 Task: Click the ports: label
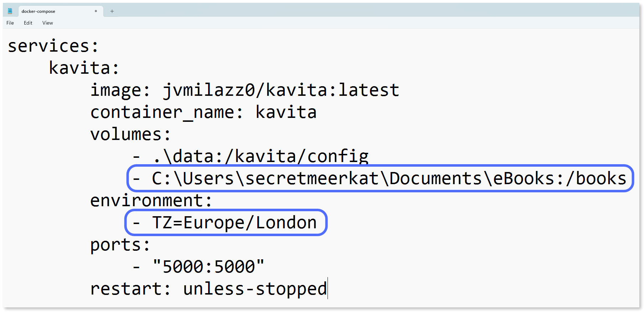click(x=119, y=244)
